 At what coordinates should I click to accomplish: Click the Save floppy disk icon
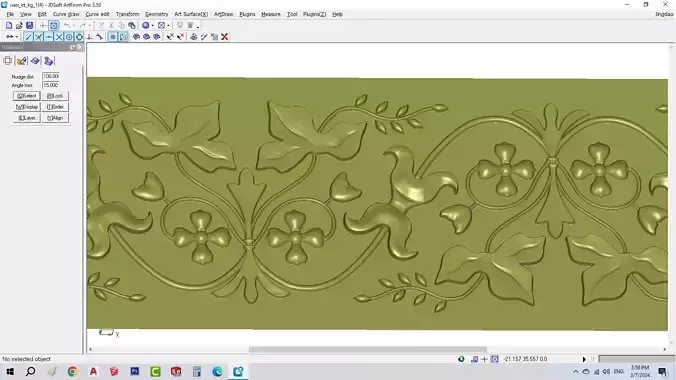[x=29, y=25]
